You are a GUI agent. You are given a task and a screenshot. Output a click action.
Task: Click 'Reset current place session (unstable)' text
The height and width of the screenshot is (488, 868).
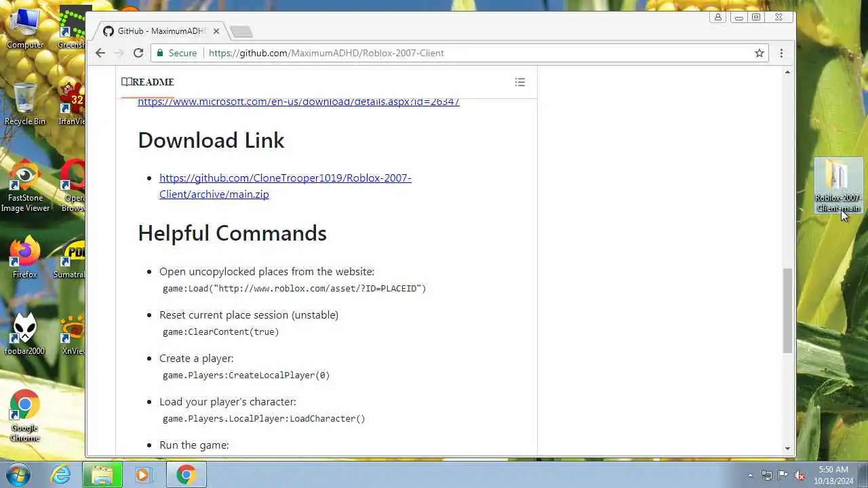pos(249,315)
